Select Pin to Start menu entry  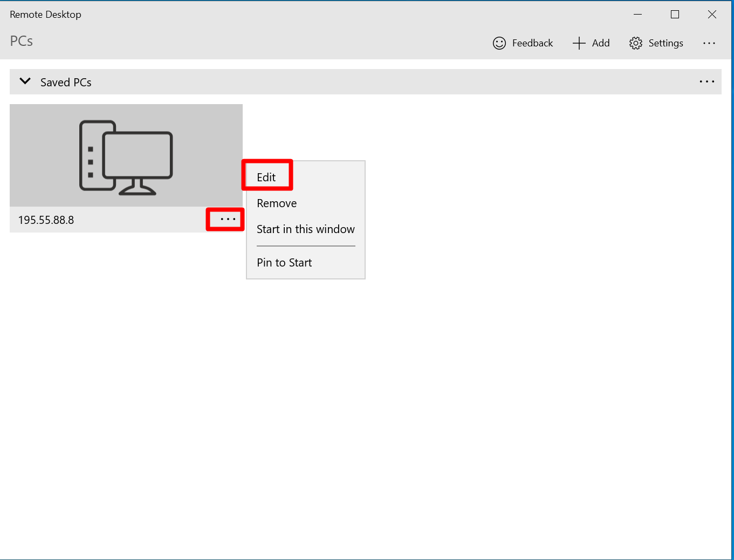coord(284,263)
